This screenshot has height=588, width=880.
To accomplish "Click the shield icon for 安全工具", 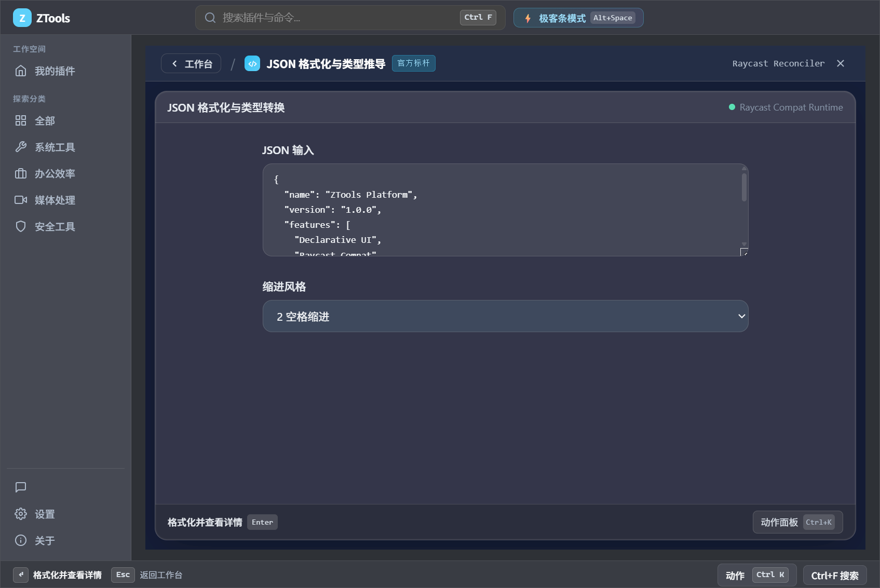I will click(21, 227).
